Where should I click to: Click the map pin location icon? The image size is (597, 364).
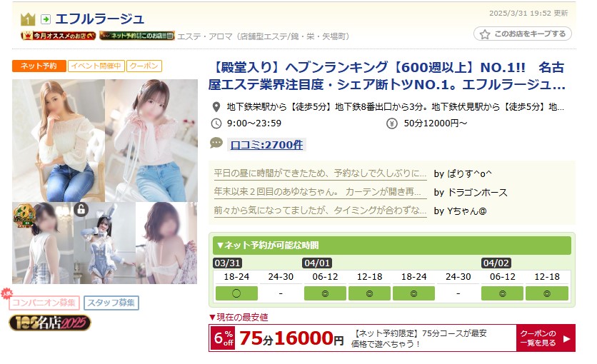coord(216,107)
